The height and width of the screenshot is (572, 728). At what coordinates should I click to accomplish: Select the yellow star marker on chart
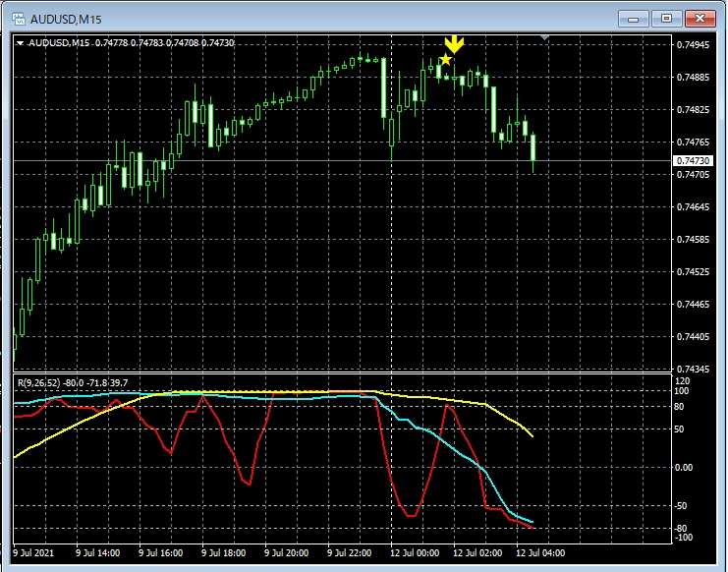446,61
